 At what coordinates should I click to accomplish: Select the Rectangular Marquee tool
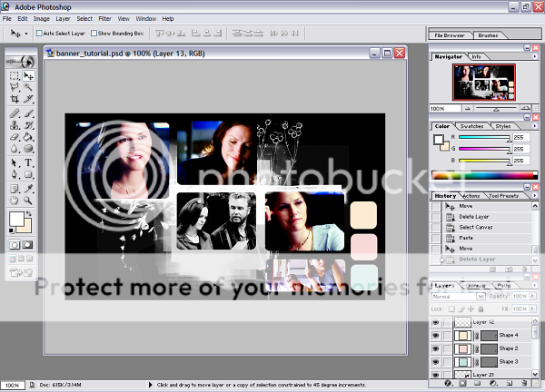pyautogui.click(x=15, y=77)
